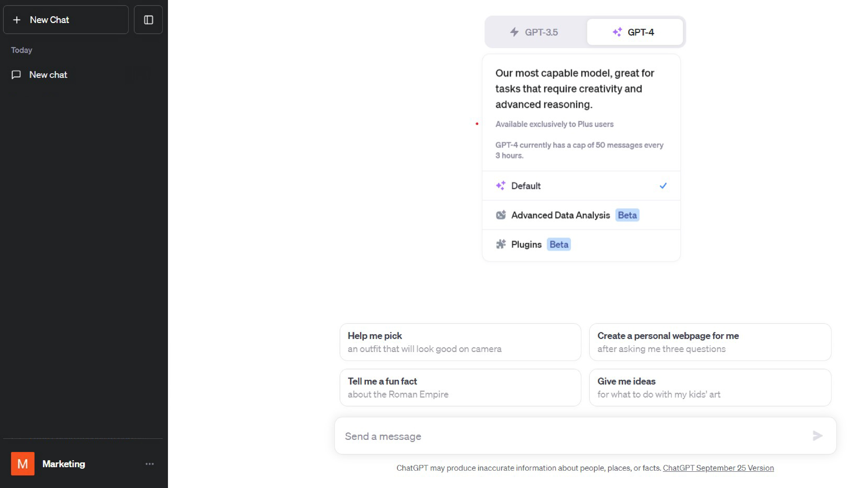Open the Marketing account three-dot menu
868x488 pixels.
click(x=150, y=464)
